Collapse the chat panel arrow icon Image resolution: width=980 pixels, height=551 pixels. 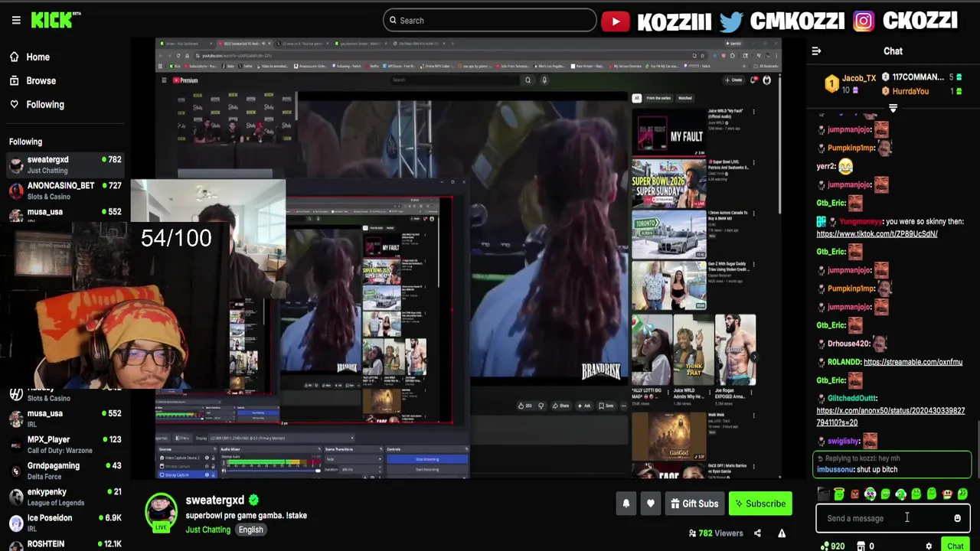(816, 51)
